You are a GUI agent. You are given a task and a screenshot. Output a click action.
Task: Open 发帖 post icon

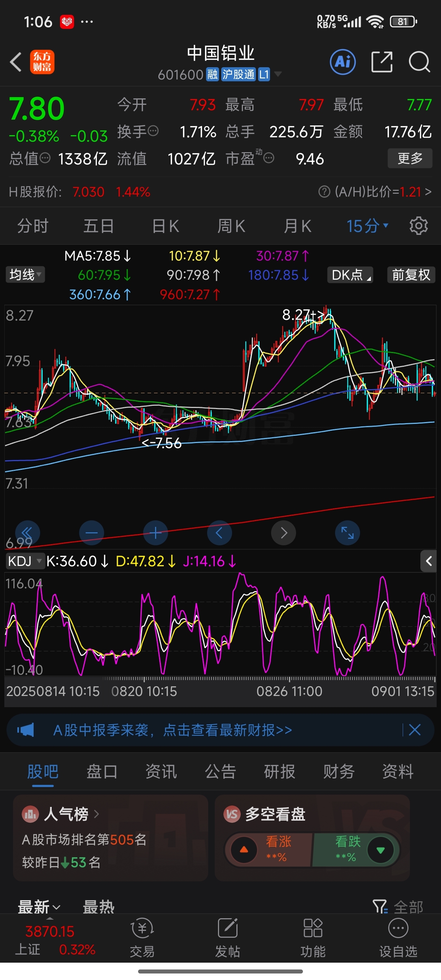227,938
